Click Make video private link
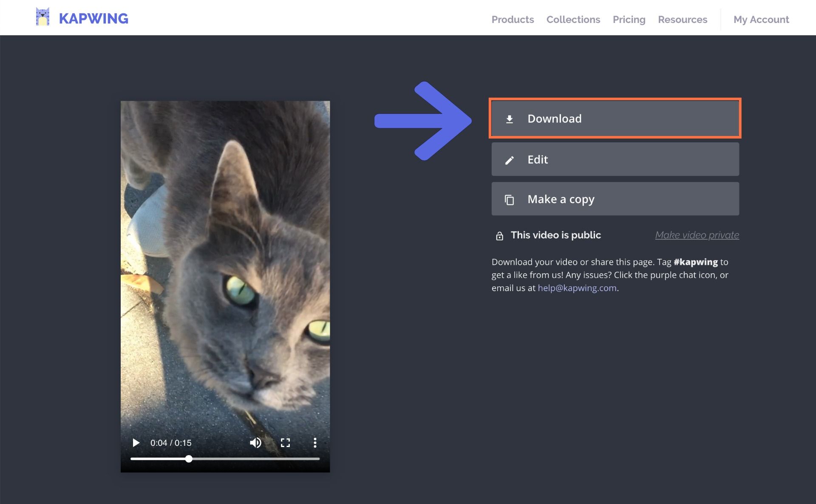Viewport: 816px width, 504px height. pos(697,235)
